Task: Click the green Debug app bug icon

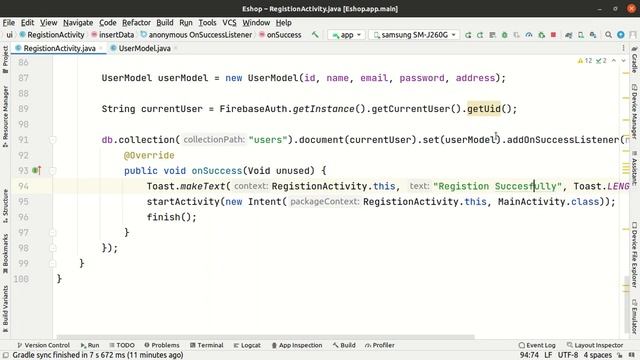Action: 505,35
